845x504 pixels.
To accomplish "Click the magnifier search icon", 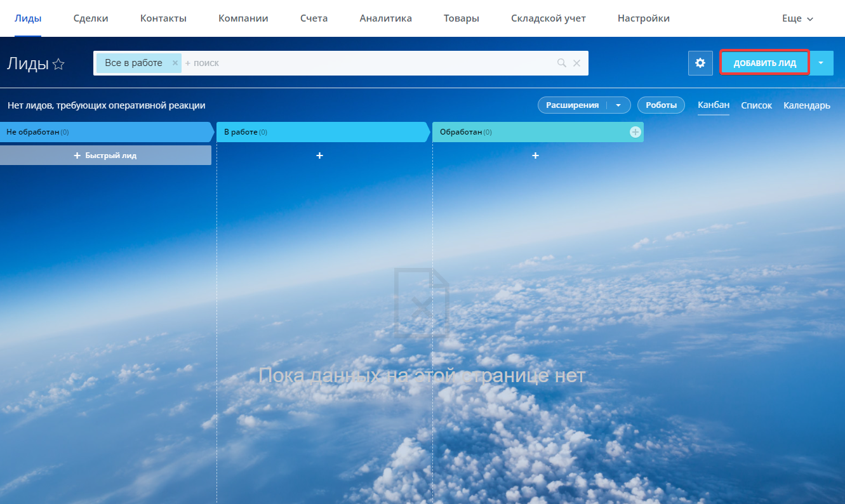I will (561, 63).
